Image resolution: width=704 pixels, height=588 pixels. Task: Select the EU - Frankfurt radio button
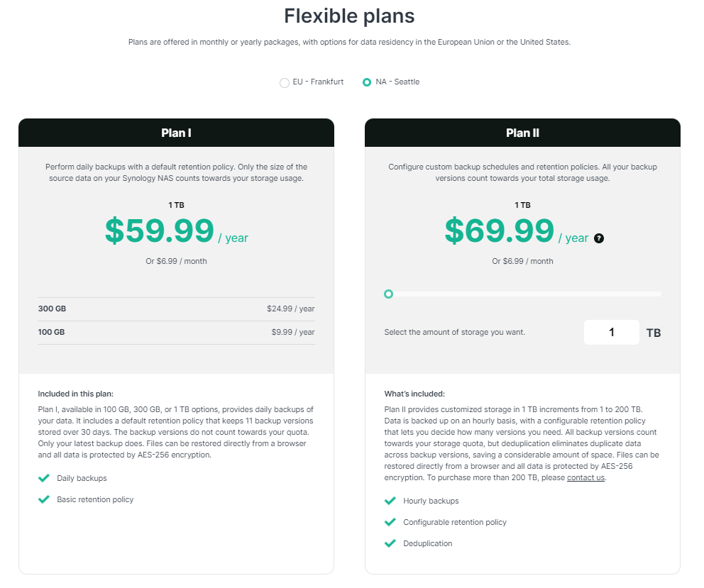[284, 82]
